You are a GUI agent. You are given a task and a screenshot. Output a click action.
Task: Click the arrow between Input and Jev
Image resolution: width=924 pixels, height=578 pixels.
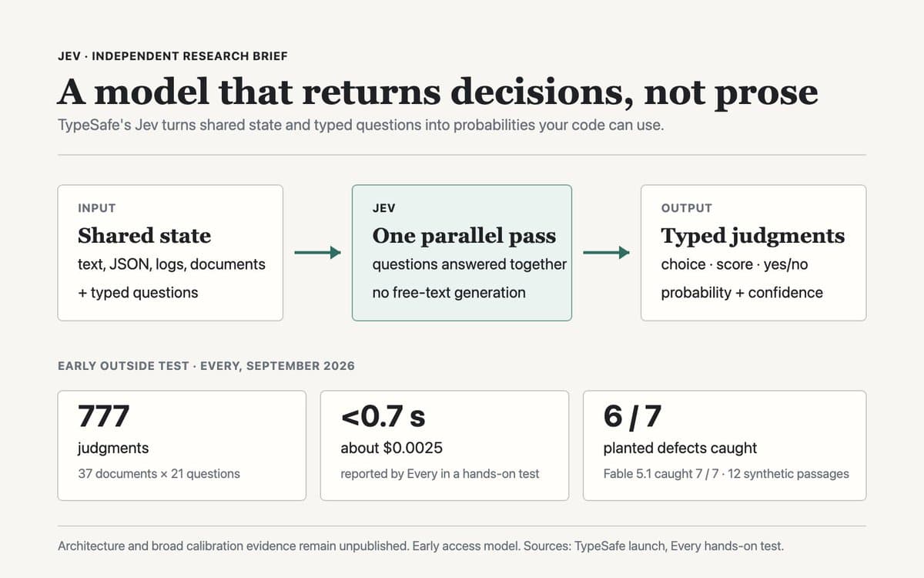click(x=317, y=253)
